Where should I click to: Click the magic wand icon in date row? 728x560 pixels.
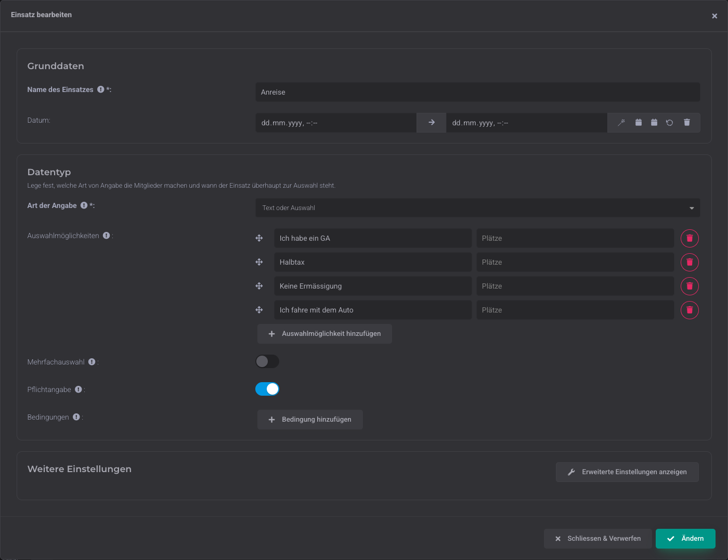coord(621,123)
